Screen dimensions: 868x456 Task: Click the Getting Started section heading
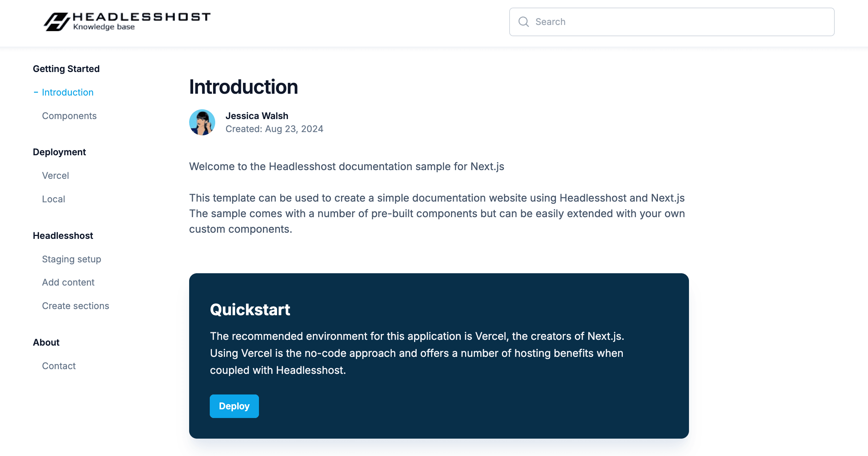pos(66,69)
